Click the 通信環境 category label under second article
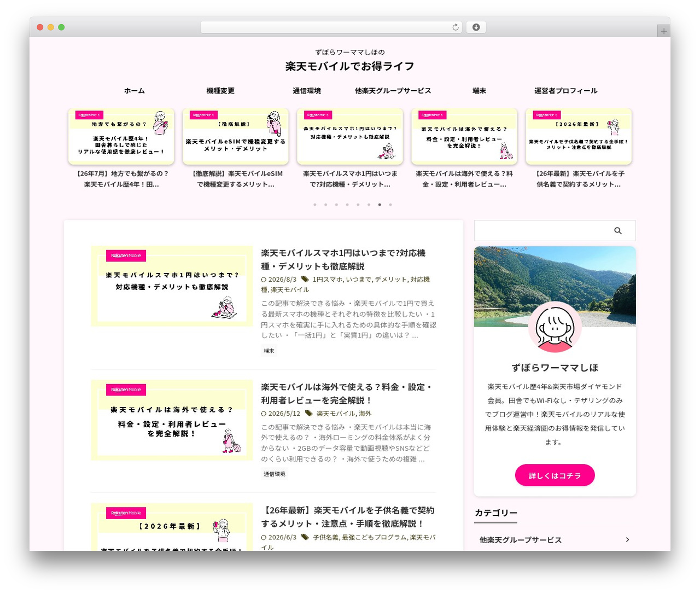The width and height of the screenshot is (700, 593). [x=275, y=474]
